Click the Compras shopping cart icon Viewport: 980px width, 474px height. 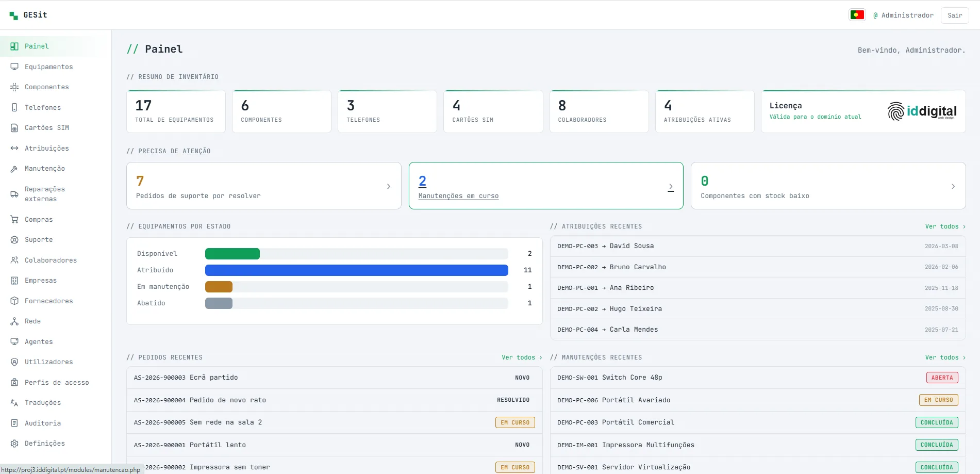point(14,219)
